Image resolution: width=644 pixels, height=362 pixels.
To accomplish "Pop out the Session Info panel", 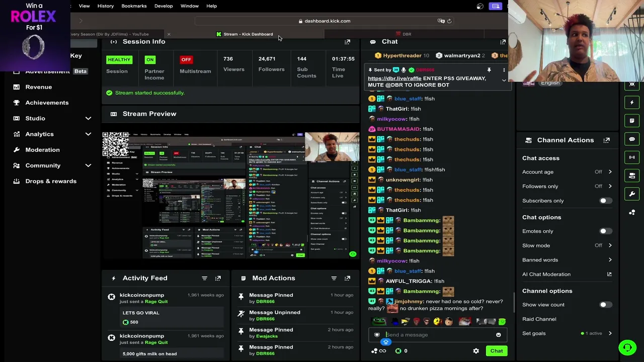I will click(347, 42).
